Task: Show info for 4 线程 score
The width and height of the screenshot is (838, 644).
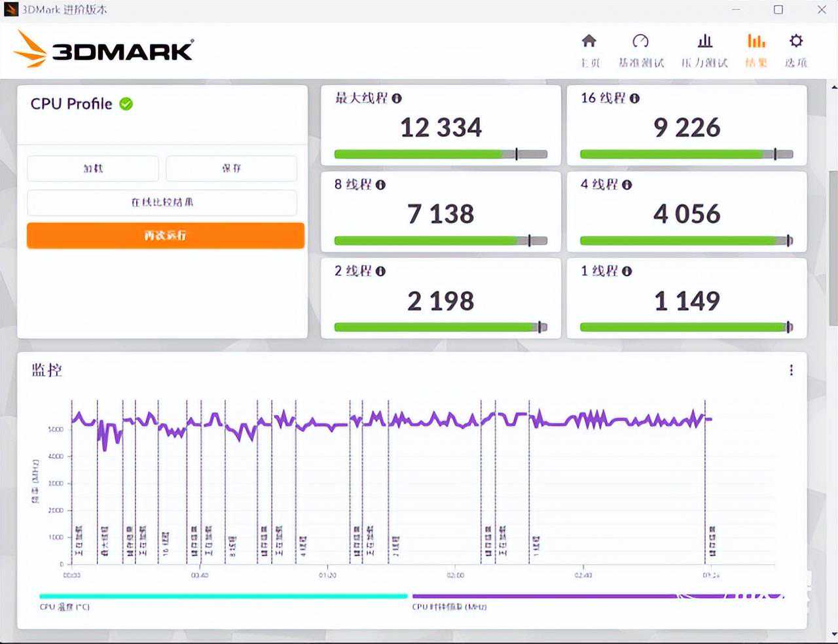Action: coord(627,185)
